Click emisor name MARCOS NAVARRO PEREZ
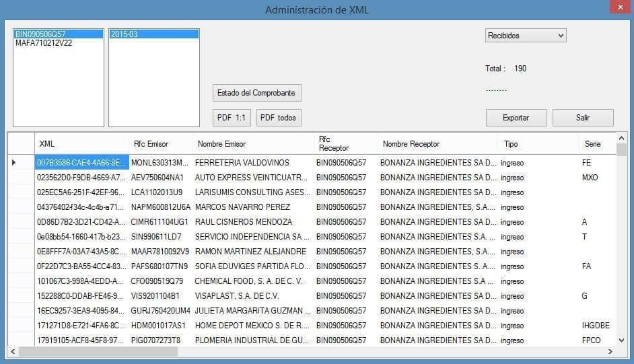The height and width of the screenshot is (364, 634). click(253, 207)
